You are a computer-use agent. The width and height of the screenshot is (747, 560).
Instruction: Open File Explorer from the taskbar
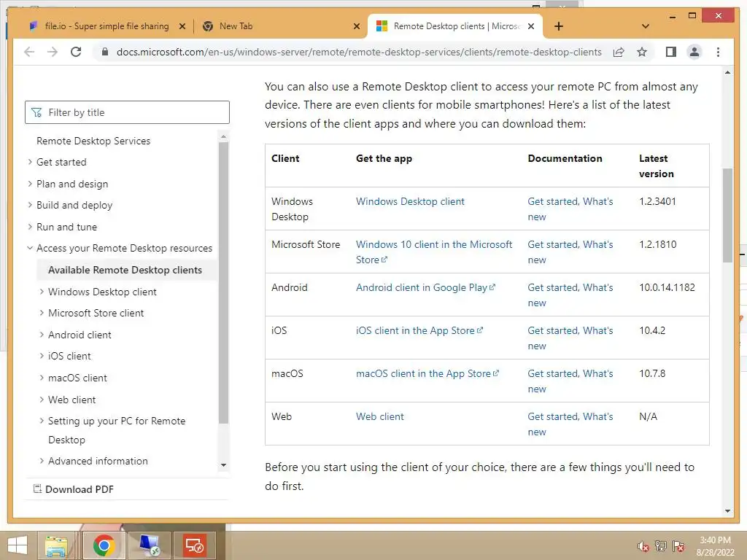(56, 545)
